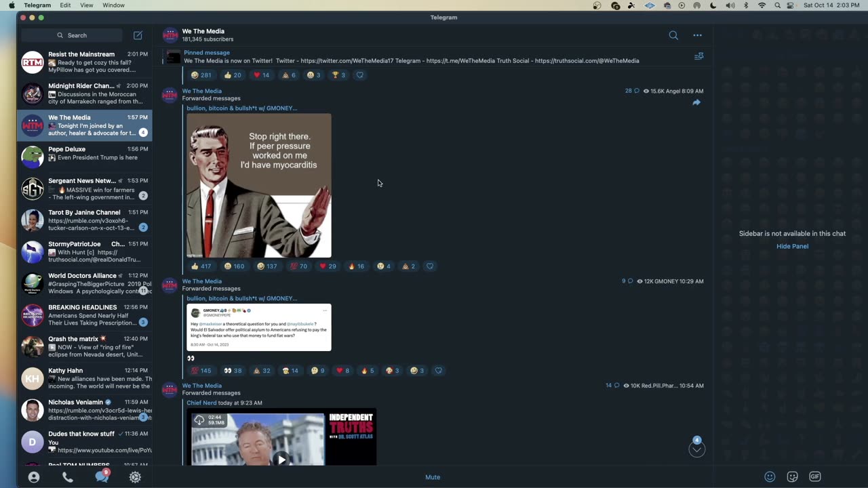This screenshot has height=488, width=868.
Task: Download the 59.1MB video file
Action: pyautogui.click(x=199, y=420)
